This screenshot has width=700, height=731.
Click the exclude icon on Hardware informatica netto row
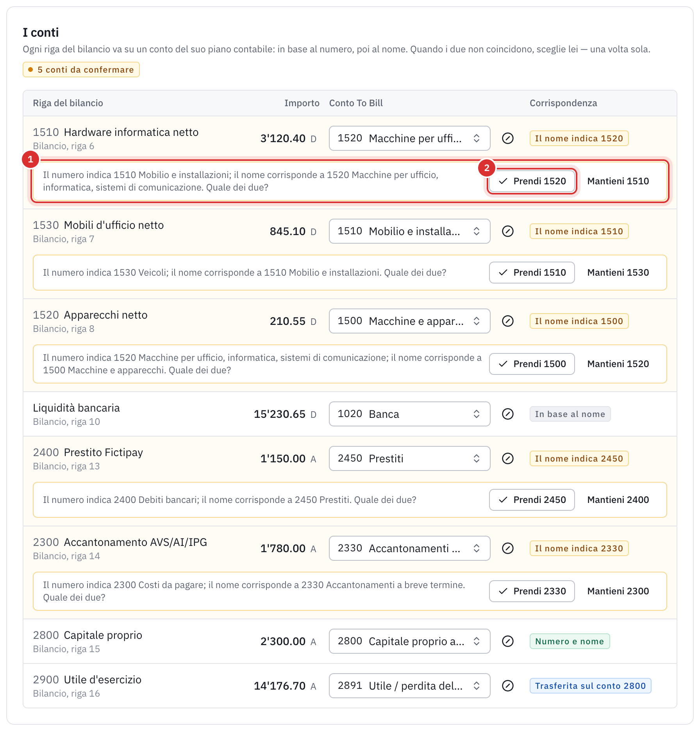point(507,138)
